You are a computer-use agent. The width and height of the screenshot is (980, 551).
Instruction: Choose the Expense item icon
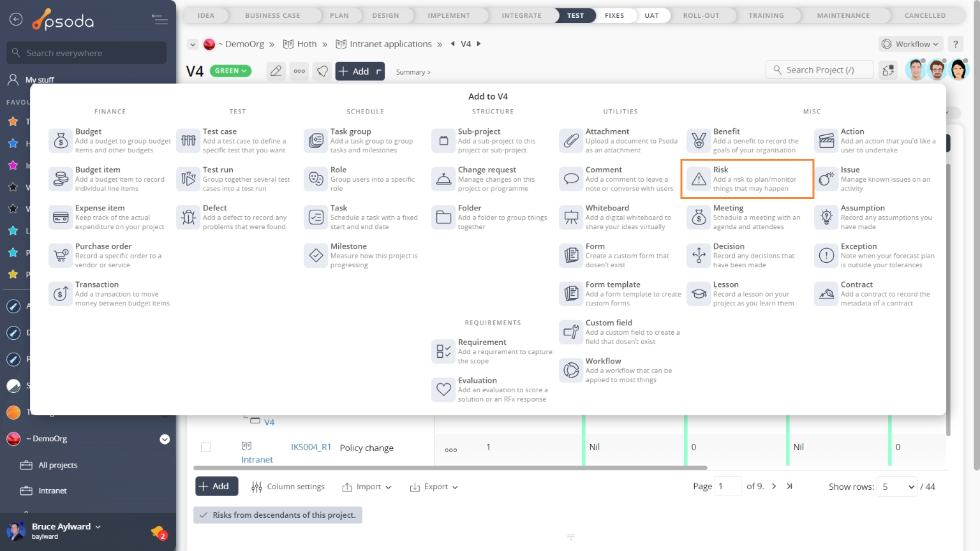click(x=61, y=217)
